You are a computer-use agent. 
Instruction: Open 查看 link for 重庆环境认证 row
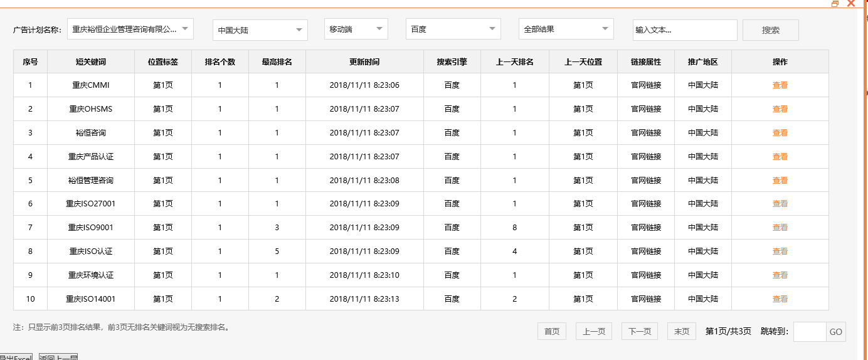pos(780,275)
